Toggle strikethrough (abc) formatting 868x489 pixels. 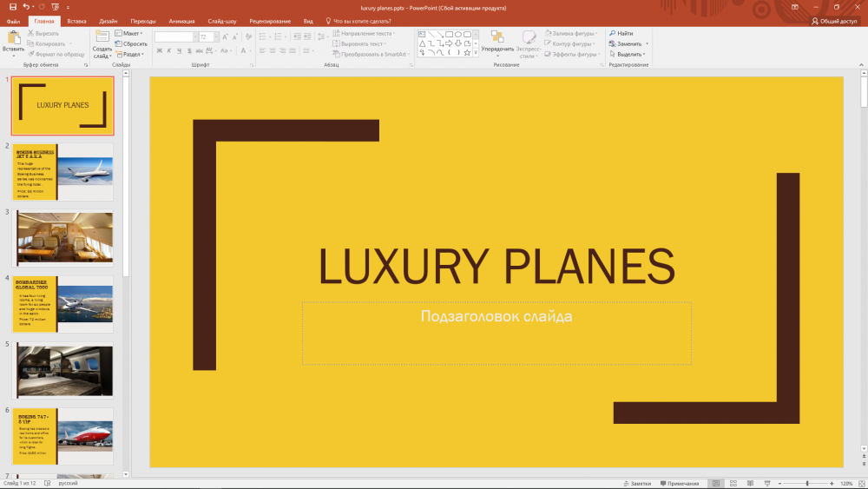pos(200,51)
